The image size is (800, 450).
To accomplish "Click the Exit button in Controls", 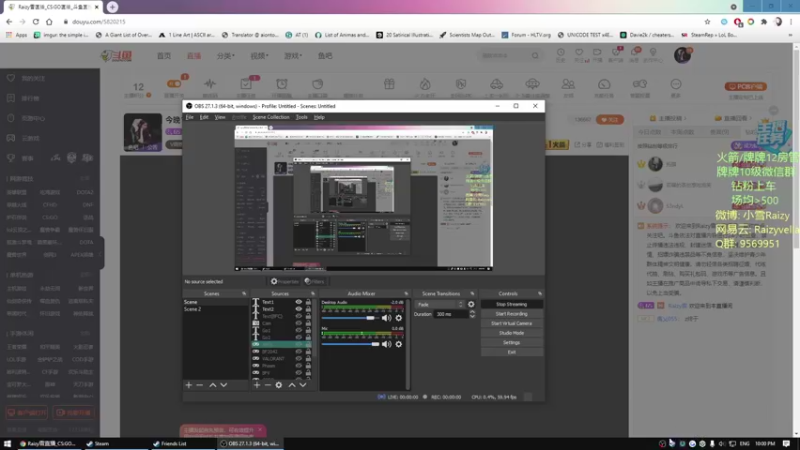I will [x=511, y=352].
